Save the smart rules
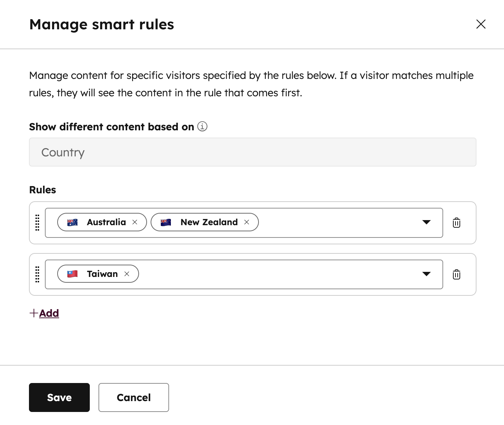 pos(59,397)
